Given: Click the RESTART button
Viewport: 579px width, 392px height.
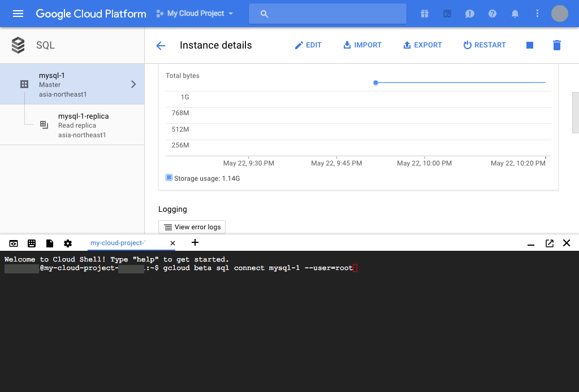Looking at the screenshot, I should tap(485, 45).
